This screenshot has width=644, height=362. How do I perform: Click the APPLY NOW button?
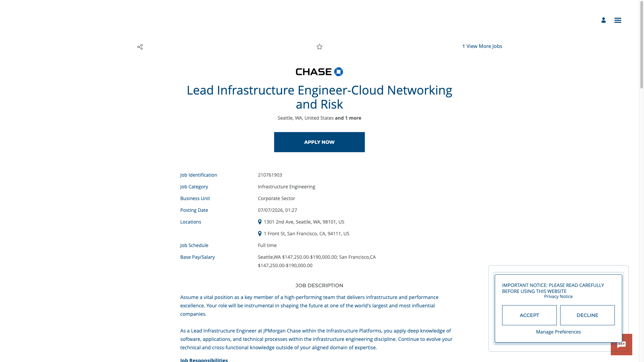(319, 142)
